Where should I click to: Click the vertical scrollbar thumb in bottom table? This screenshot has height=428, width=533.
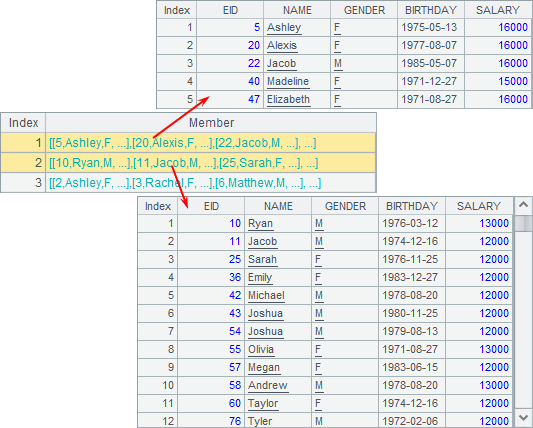pyautogui.click(x=523, y=223)
